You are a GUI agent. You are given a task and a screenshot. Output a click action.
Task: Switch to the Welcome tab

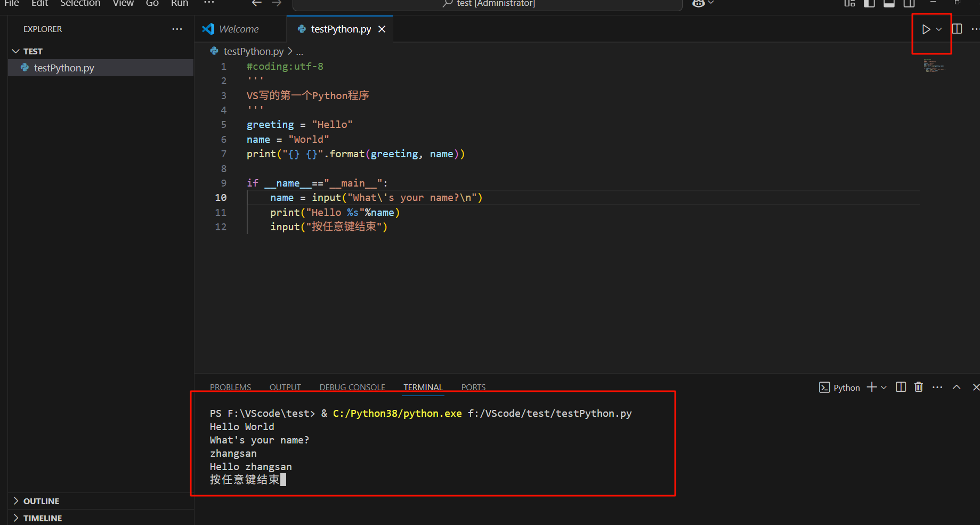click(x=238, y=29)
